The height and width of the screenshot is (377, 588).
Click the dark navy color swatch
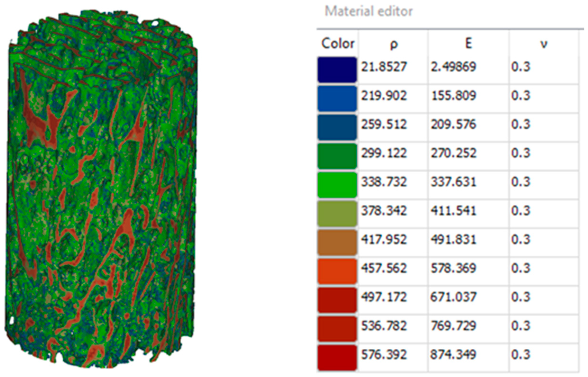(x=337, y=70)
